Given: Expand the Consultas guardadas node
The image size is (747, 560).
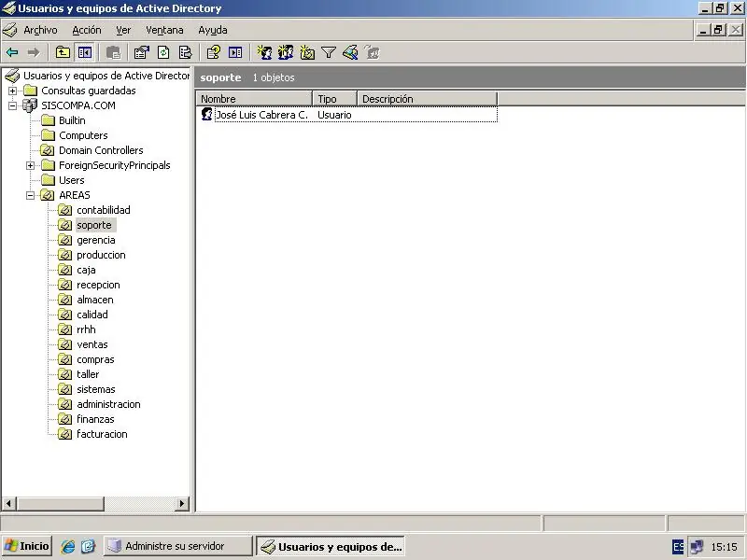Looking at the screenshot, I should click(x=13, y=91).
